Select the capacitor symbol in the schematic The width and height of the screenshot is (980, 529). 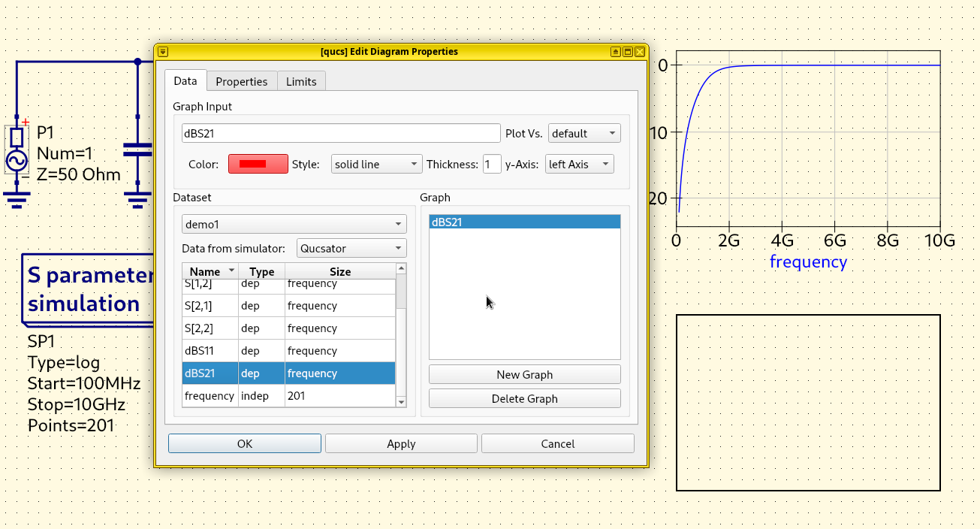pos(137,149)
